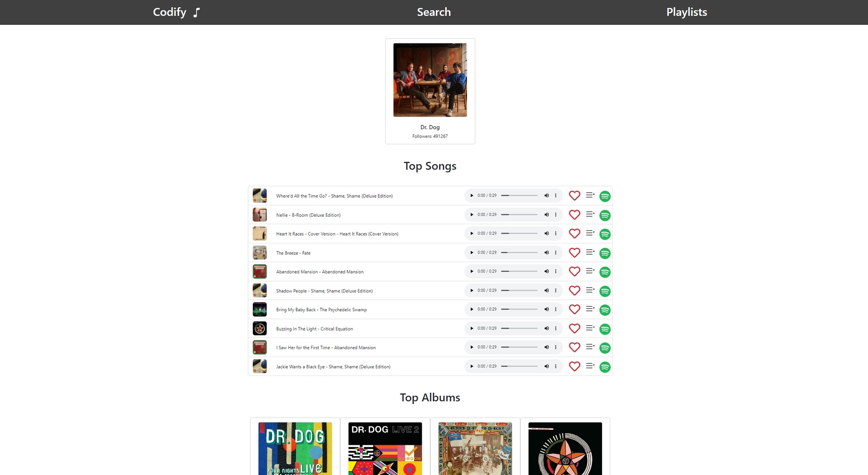Open The Breeze in Spotify via green icon
Image resolution: width=868 pixels, height=475 pixels.
click(x=605, y=253)
